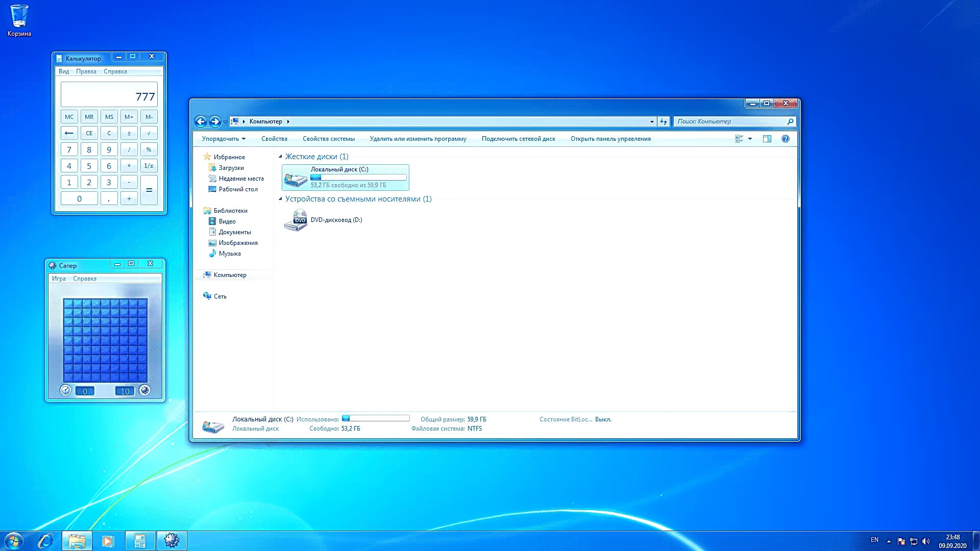Click the Calculator display showing 777
This screenshot has width=980, height=551.
coord(109,94)
